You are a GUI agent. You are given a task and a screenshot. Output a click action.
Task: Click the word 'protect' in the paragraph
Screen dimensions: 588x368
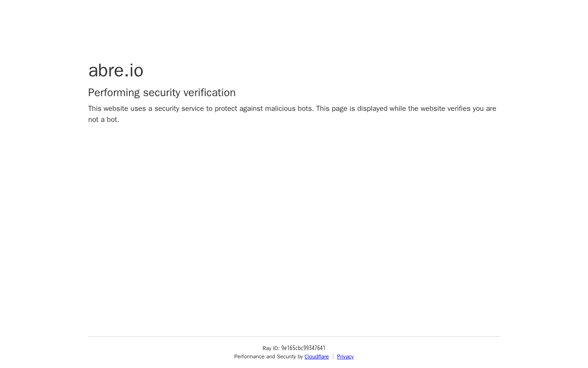226,109
